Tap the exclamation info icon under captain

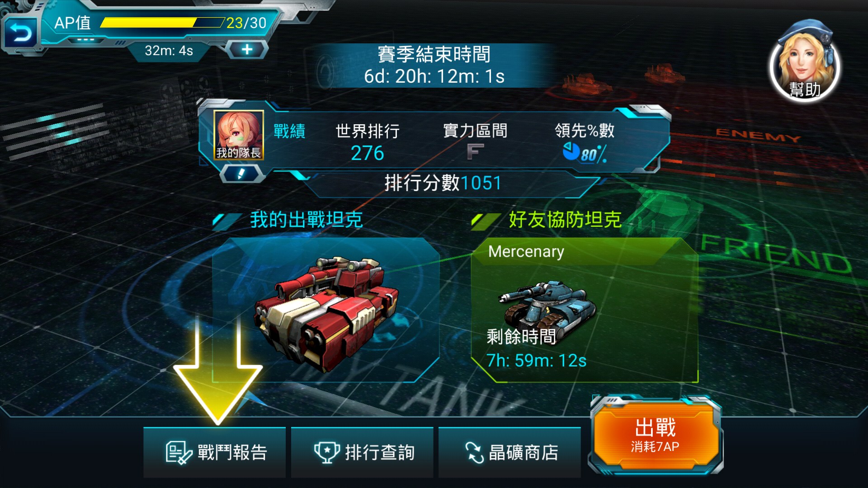coord(241,174)
